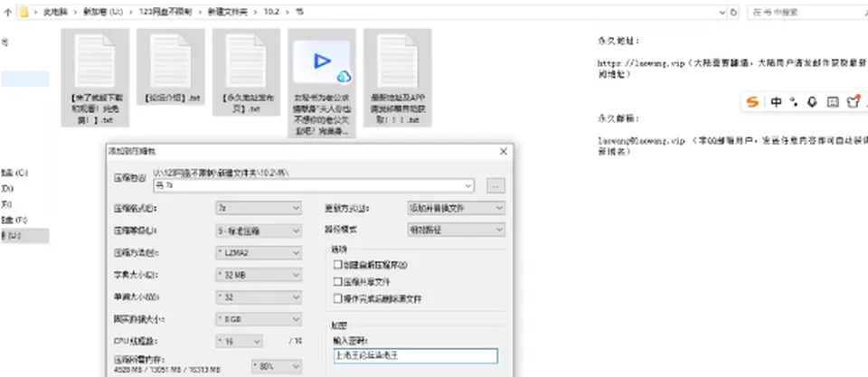Click the archive name field ending in .7z
The height and width of the screenshot is (377, 868).
(x=314, y=186)
